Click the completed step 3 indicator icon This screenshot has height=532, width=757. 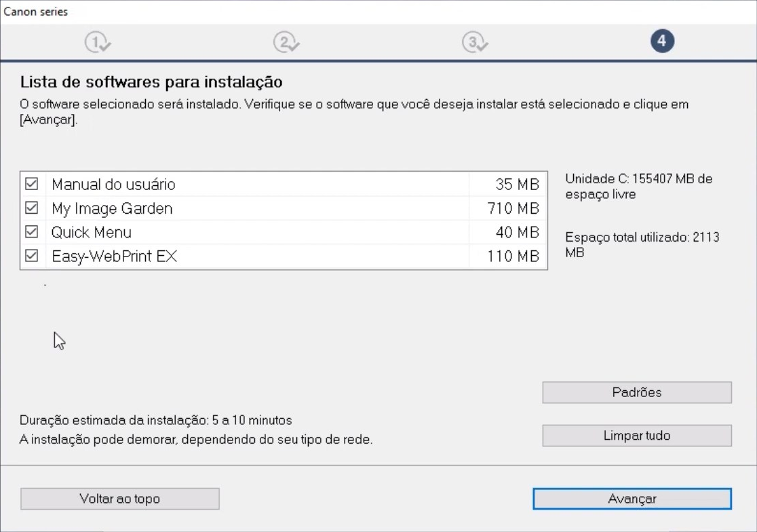pos(475,42)
